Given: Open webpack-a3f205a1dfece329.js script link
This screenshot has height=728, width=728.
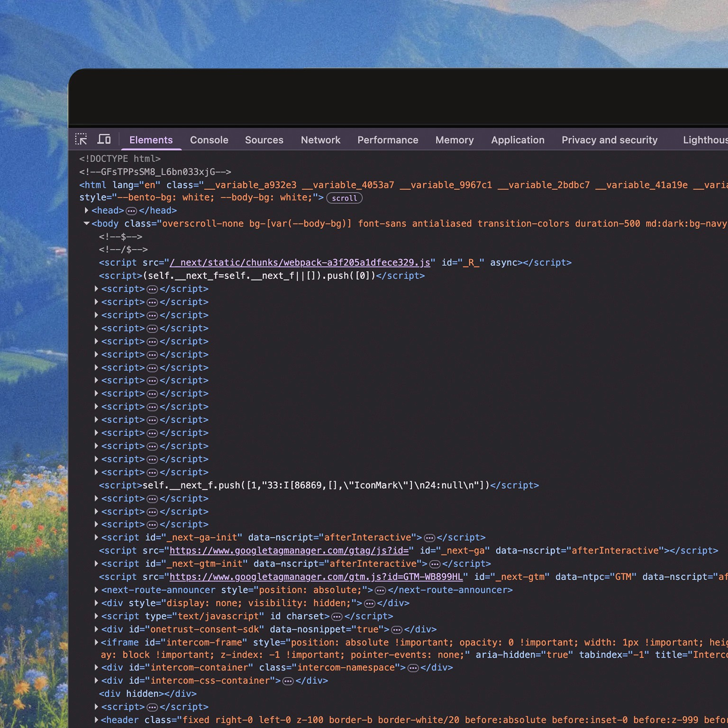Looking at the screenshot, I should (x=300, y=263).
